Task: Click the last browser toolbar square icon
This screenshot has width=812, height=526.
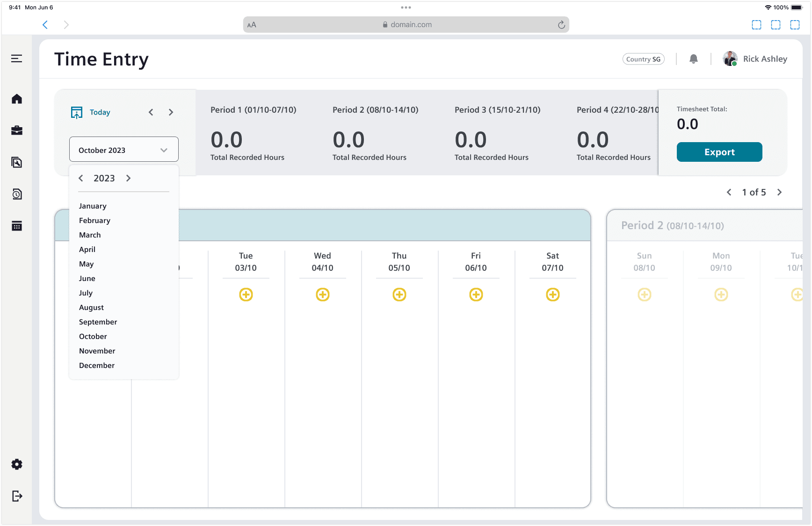Action: [795, 25]
